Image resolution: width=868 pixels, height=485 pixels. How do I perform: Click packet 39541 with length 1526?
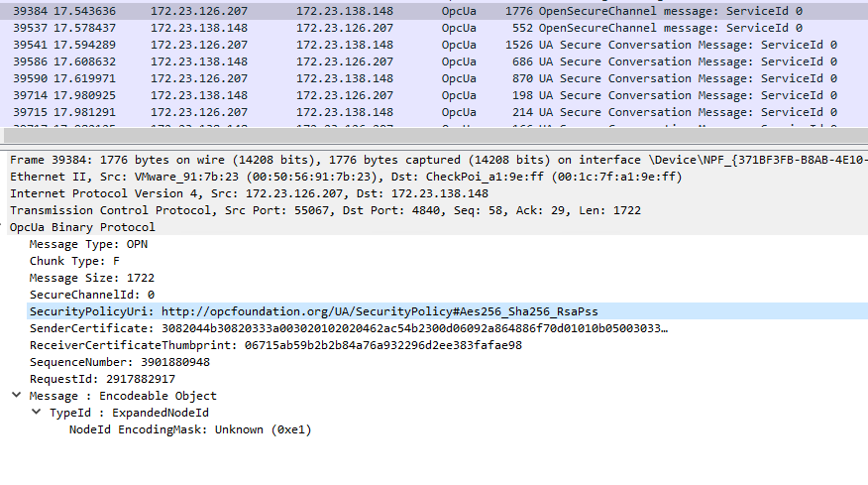pos(396,45)
